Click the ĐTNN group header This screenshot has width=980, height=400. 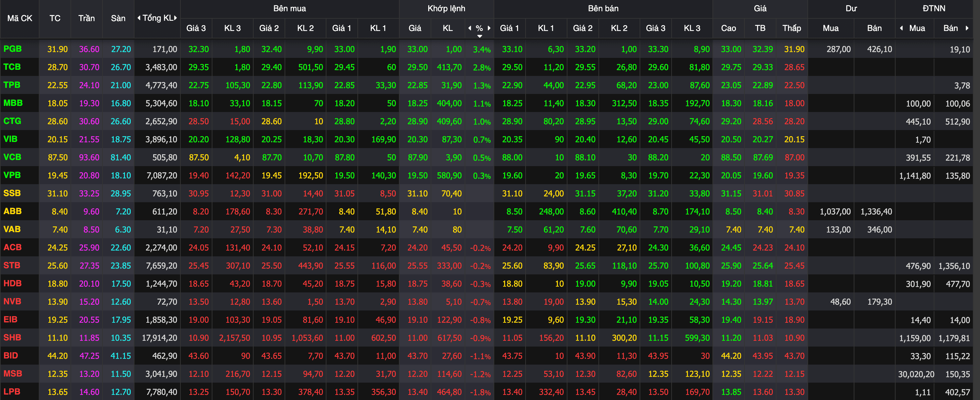[934, 9]
